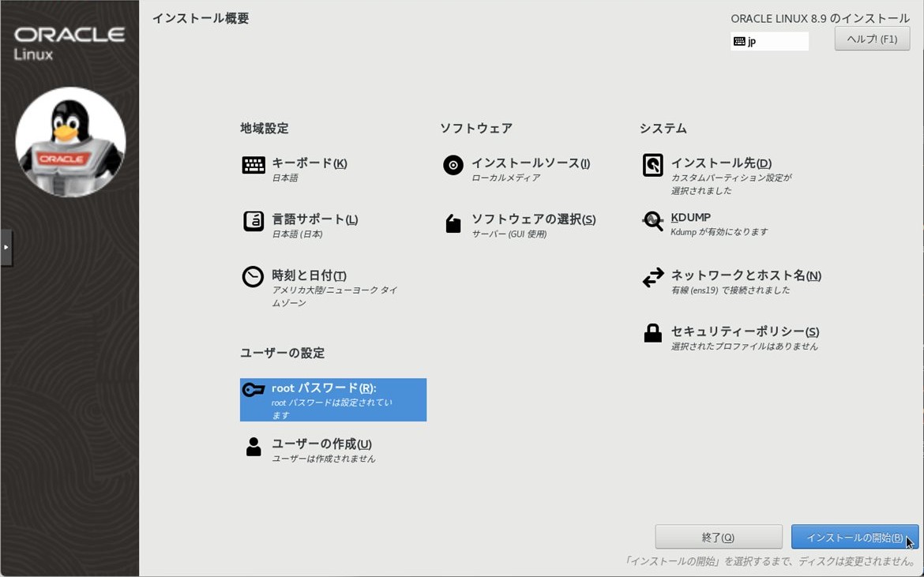
Task: Click '日本語 (日本)' language status text
Action: coord(297,234)
